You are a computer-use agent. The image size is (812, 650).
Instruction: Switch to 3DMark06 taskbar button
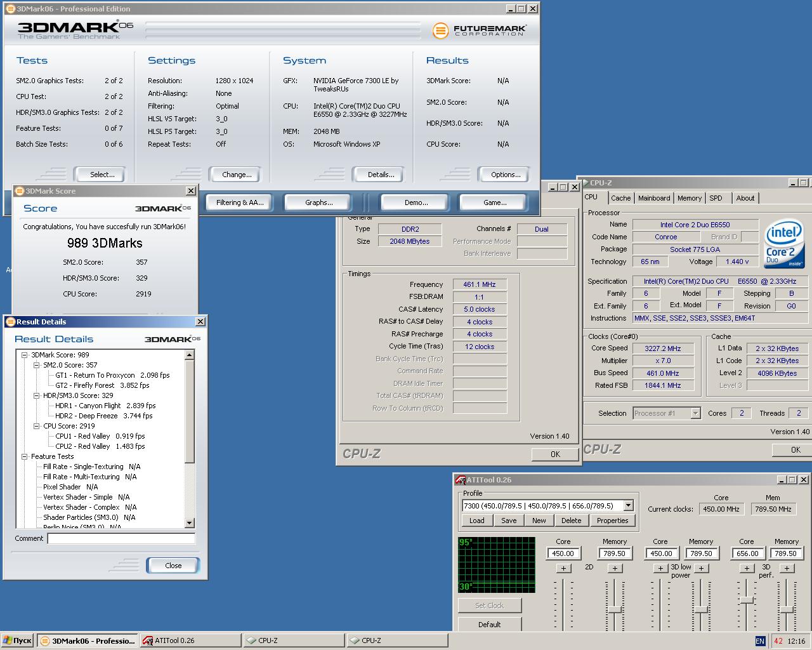[x=87, y=640]
